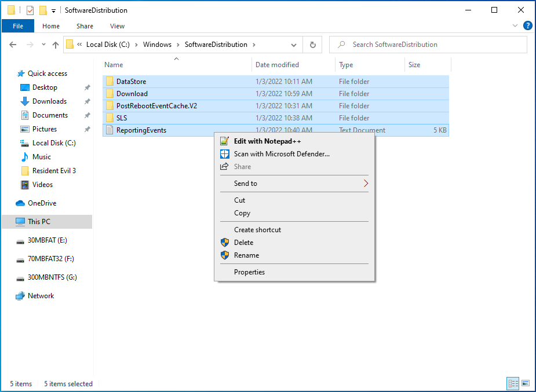This screenshot has width=536, height=392.
Task: Open the View ribbon tab
Action: (x=117, y=26)
